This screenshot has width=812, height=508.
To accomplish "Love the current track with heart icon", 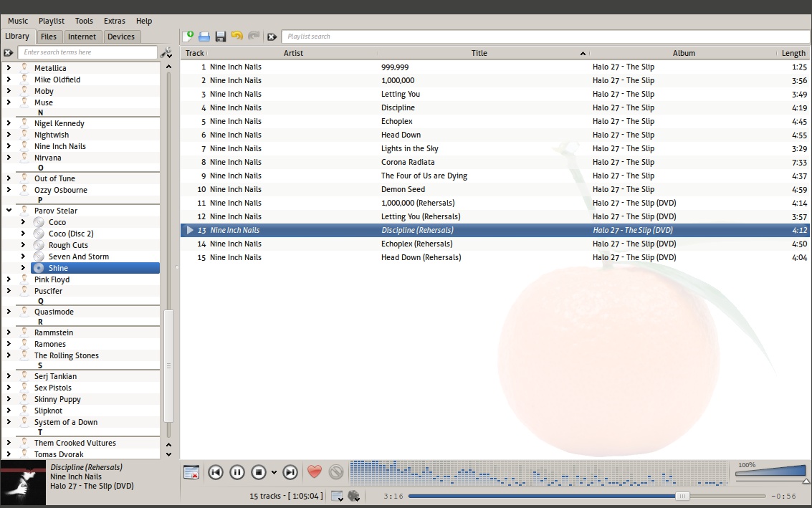I will [x=315, y=471].
